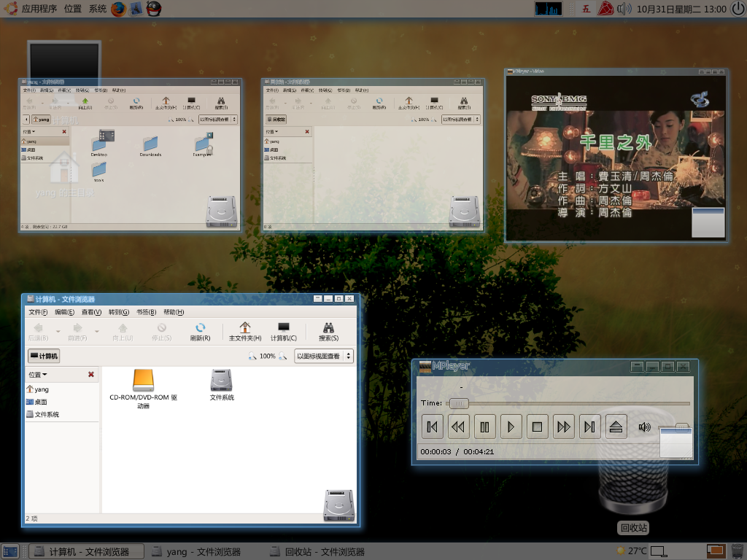Click the 五 input method indicator
747x560 pixels.
(586, 9)
